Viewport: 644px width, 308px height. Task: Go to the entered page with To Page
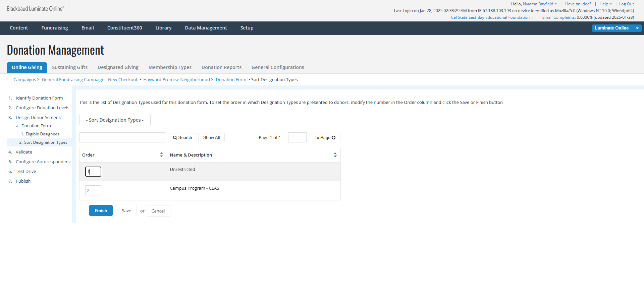coord(325,138)
